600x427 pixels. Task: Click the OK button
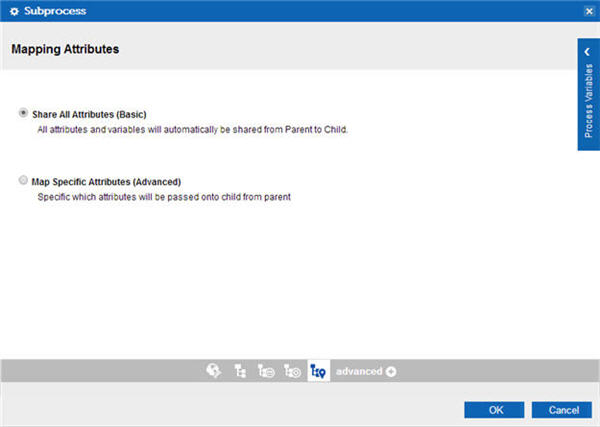[494, 410]
